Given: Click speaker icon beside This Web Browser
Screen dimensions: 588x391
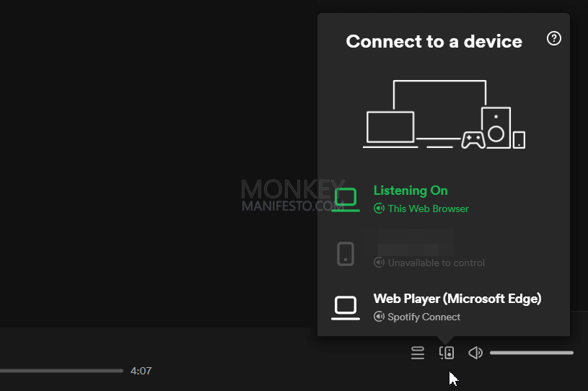Looking at the screenshot, I should click(379, 208).
